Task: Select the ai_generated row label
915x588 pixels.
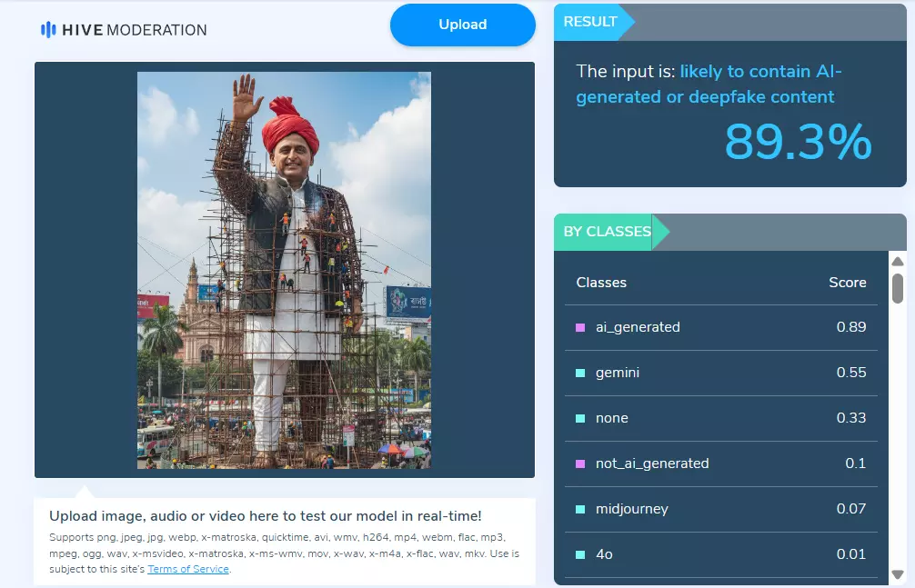Action: click(x=638, y=327)
